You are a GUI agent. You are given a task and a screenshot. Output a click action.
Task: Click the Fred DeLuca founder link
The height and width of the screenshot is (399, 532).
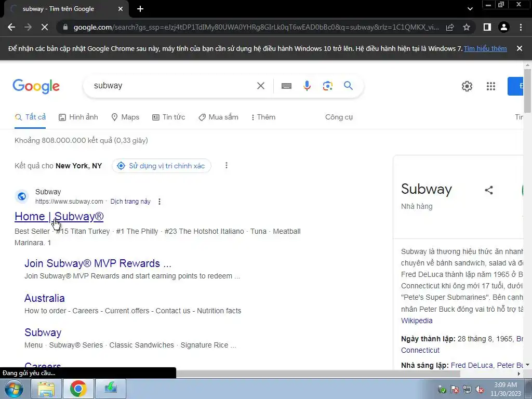pyautogui.click(x=472, y=365)
